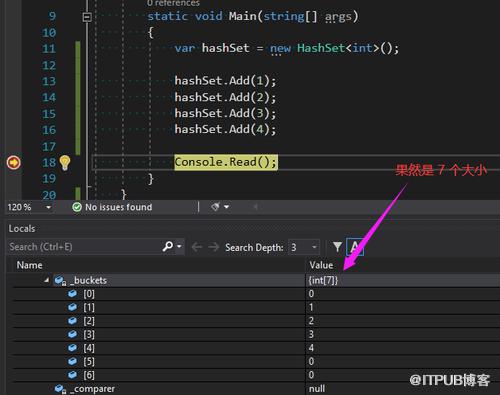Screen dimensions: 500x395
Task: Click the Name column header
Action: point(30,265)
